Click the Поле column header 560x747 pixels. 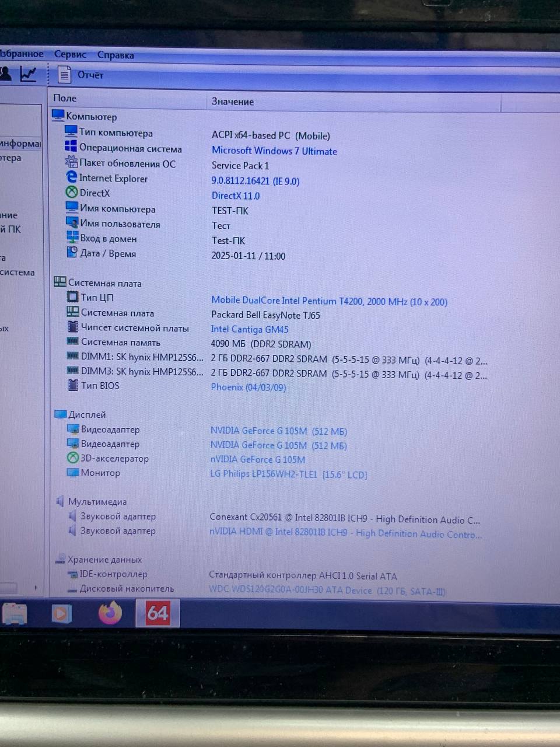coord(65,98)
